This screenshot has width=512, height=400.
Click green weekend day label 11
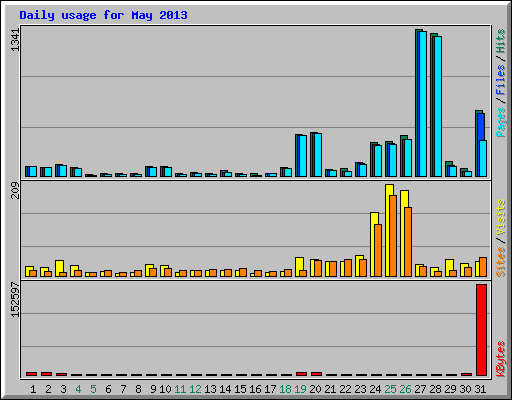(x=180, y=389)
